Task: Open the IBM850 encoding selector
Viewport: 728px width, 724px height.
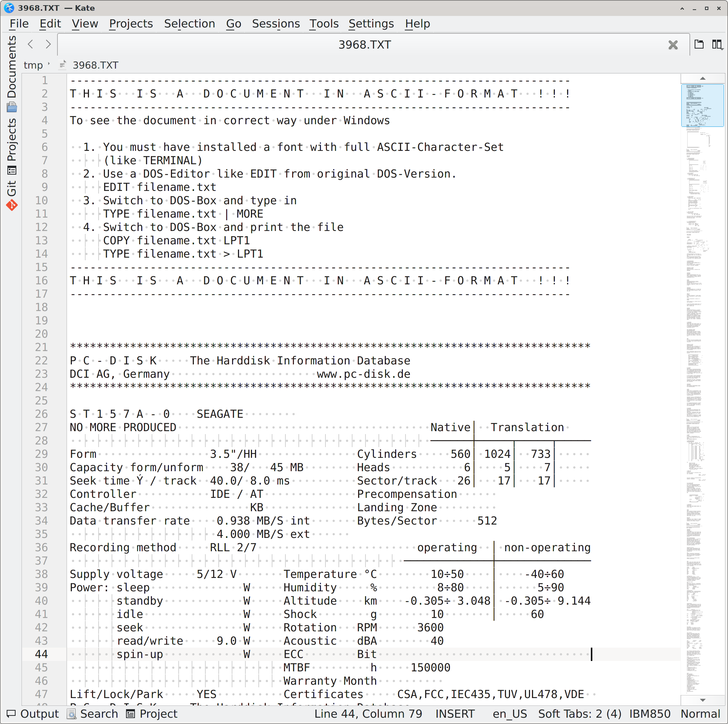Action: pyautogui.click(x=651, y=714)
